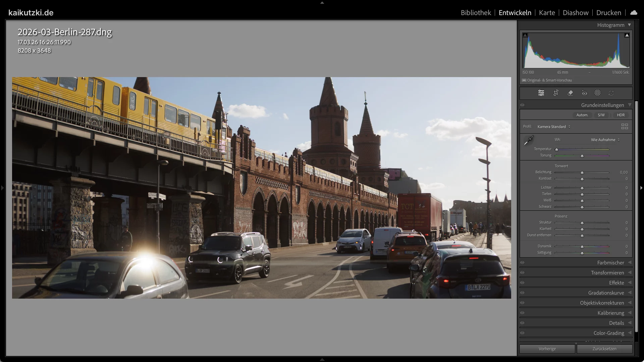Viewport: 644px width, 362px height.
Task: Open the Masking tool
Action: click(x=597, y=93)
